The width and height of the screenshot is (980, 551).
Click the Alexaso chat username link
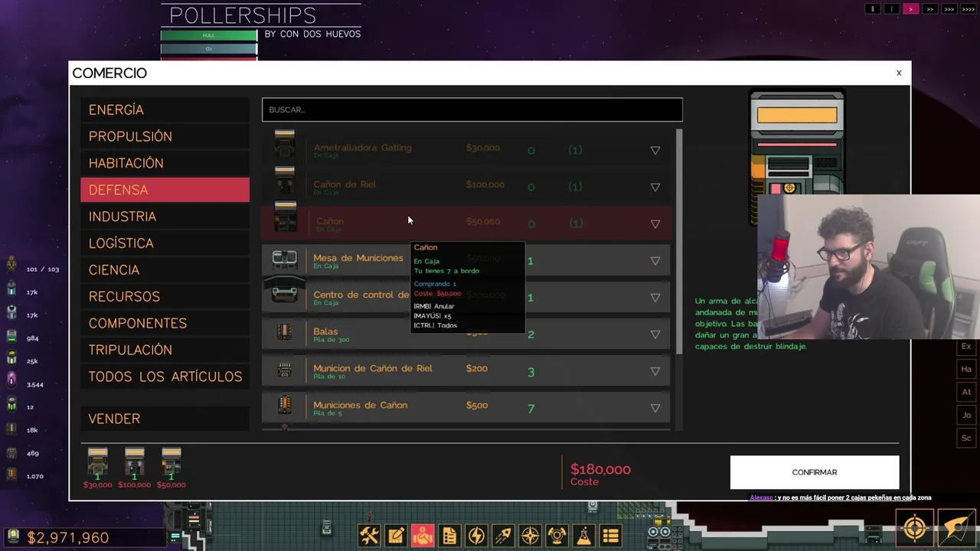pyautogui.click(x=761, y=497)
